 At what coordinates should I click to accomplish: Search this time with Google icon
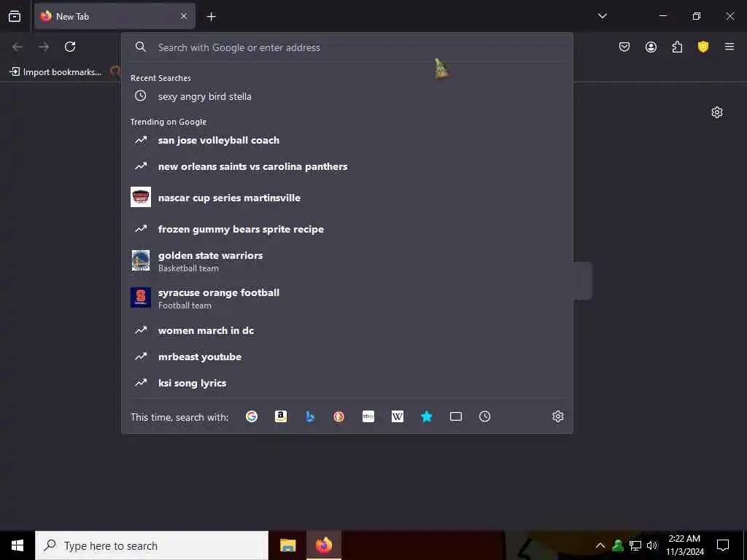tap(252, 416)
